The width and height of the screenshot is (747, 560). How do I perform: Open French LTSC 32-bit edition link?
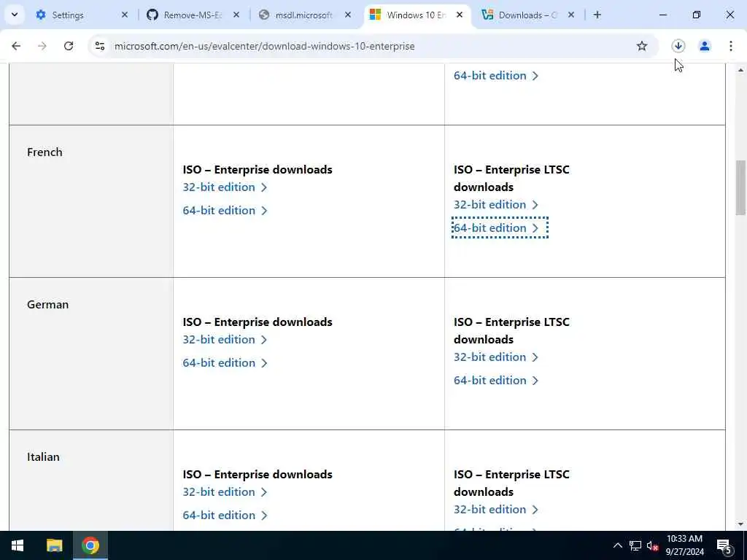coord(496,205)
